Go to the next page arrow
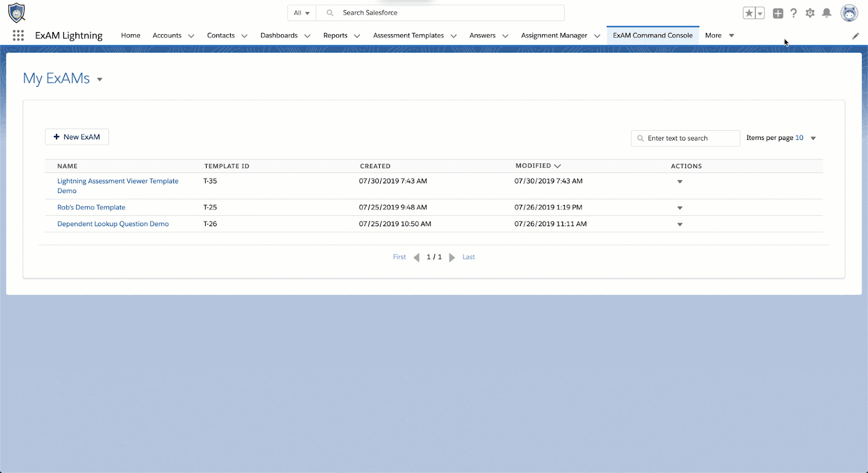 [452, 258]
